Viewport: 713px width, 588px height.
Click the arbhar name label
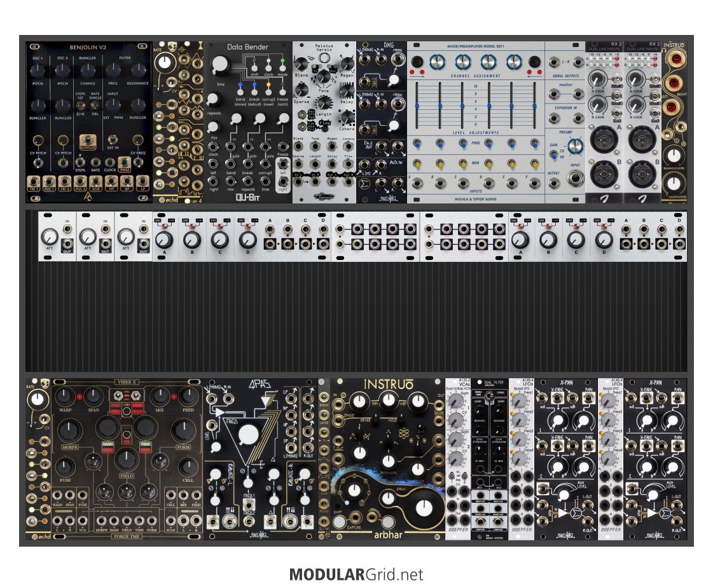[x=388, y=535]
